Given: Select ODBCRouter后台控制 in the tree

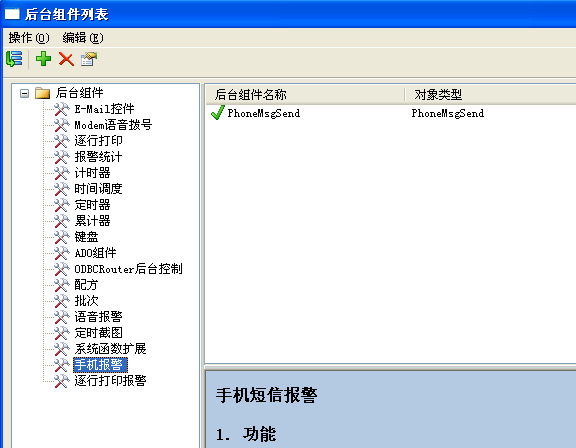Looking at the screenshot, I should point(128,269).
